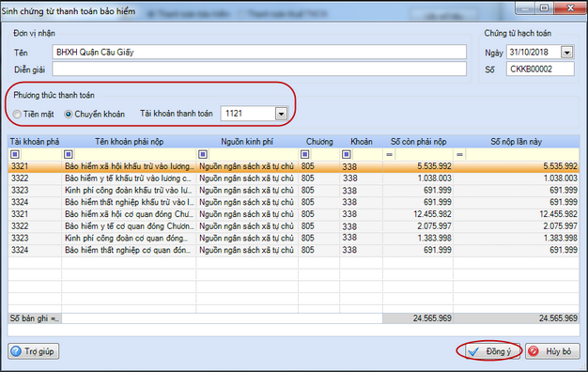Click Số nộp lần này value 2.075.997

click(560, 226)
